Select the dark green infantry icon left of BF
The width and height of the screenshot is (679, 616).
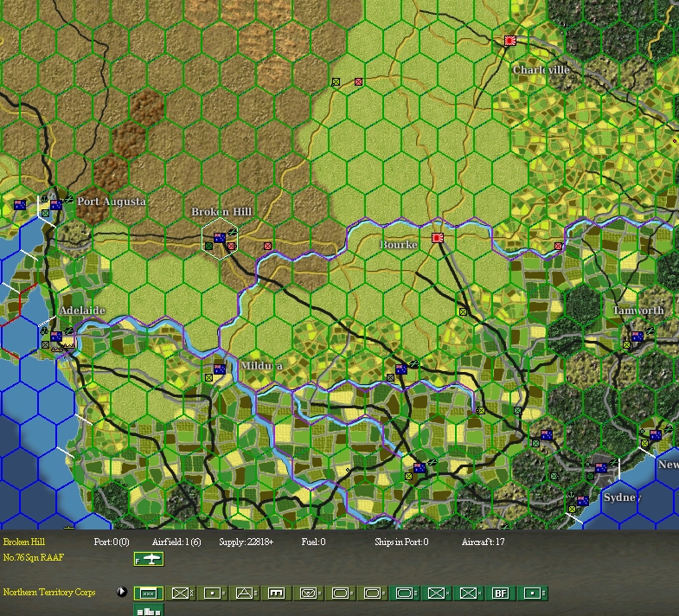(x=469, y=593)
